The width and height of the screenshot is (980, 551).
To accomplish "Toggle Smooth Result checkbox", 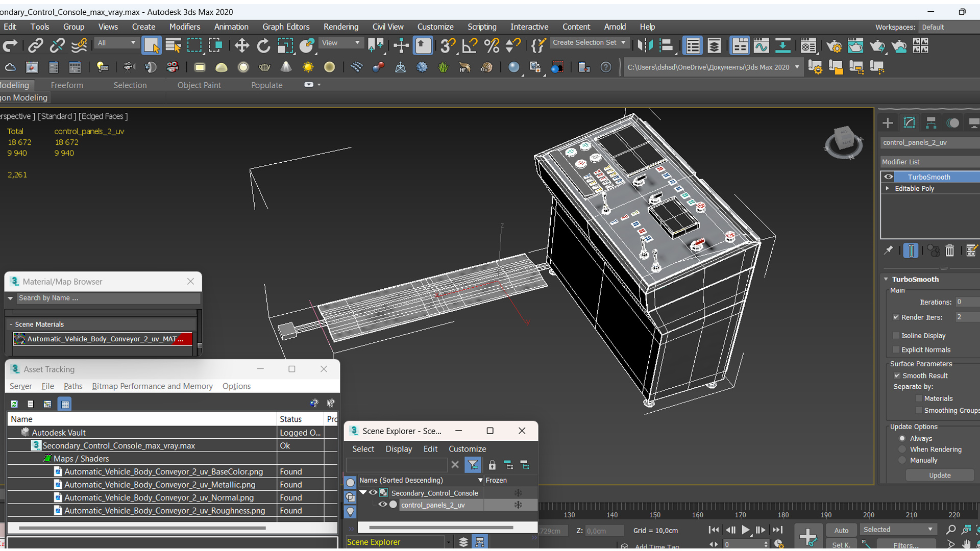I will click(x=897, y=375).
